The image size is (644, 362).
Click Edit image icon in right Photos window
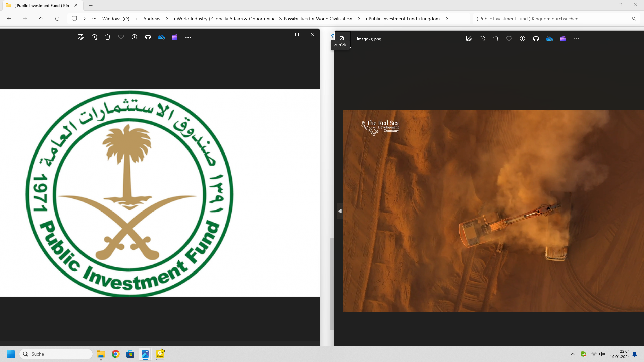pos(469,39)
